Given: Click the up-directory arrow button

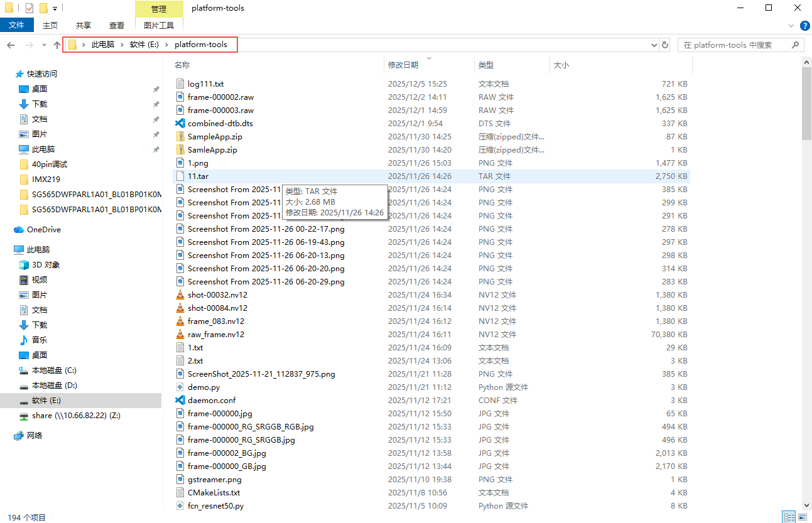Looking at the screenshot, I should 57,45.
